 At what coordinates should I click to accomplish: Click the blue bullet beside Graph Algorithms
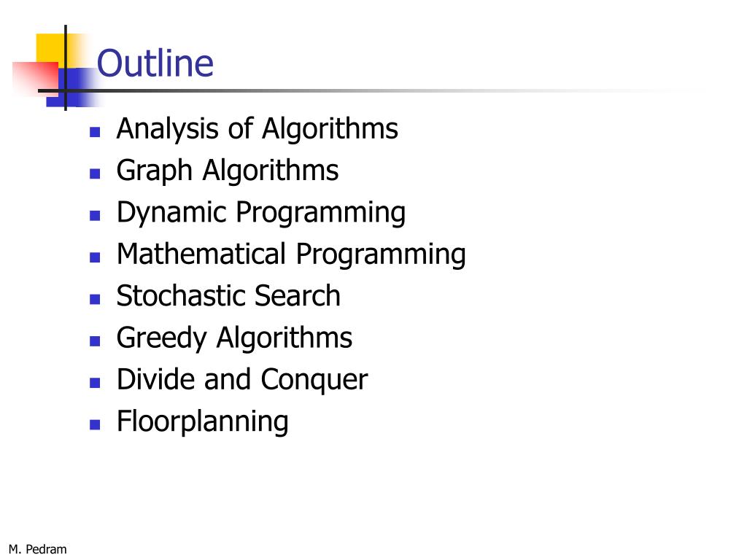click(x=95, y=174)
